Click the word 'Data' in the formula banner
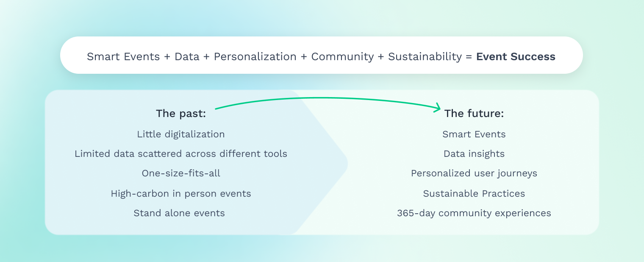The height and width of the screenshot is (262, 644). (187, 57)
